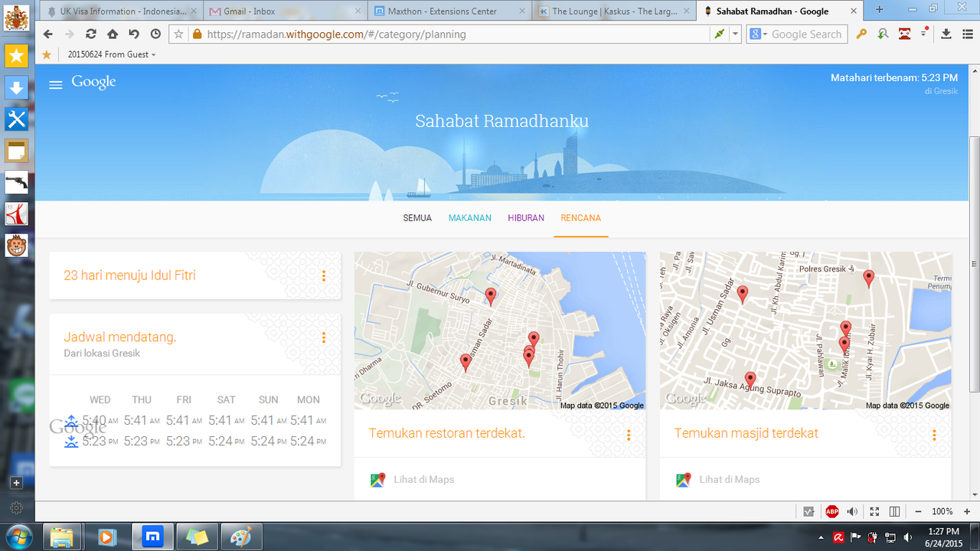This screenshot has height=551, width=980.
Task: Open the browsing history clock icon
Action: click(x=155, y=34)
